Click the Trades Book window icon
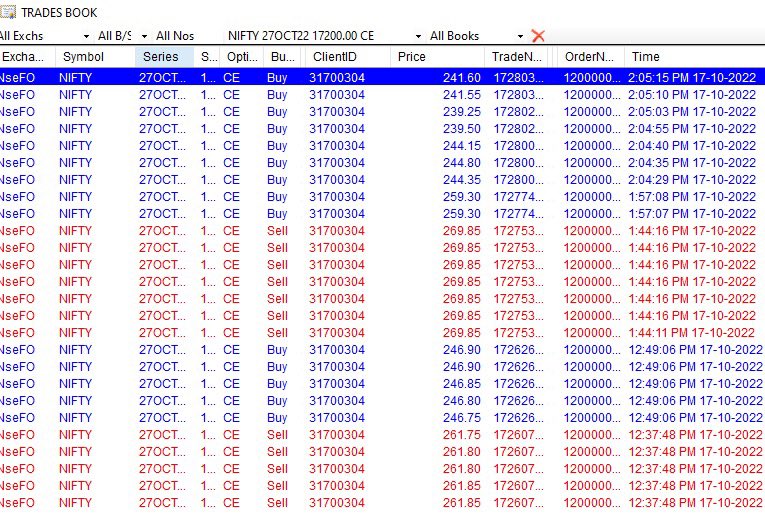 (7, 12)
